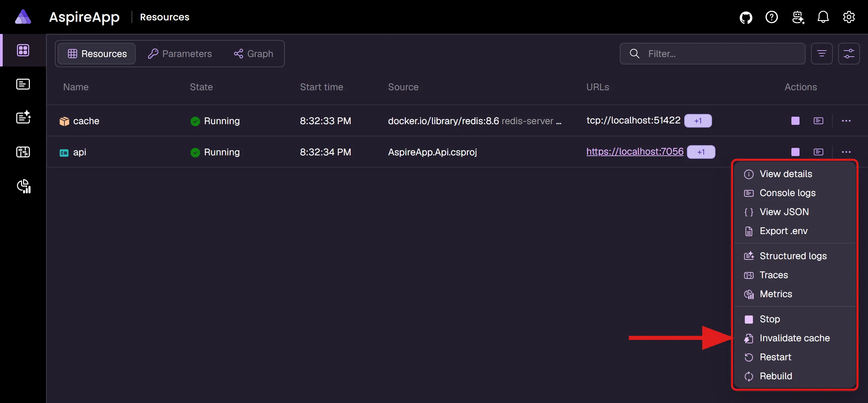Image resolution: width=868 pixels, height=403 pixels.
Task: Stop the api resource via row icon
Action: [x=795, y=152]
